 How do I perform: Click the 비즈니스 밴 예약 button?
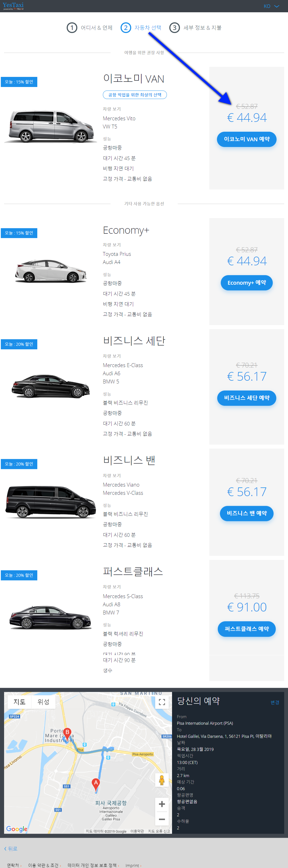tap(247, 513)
